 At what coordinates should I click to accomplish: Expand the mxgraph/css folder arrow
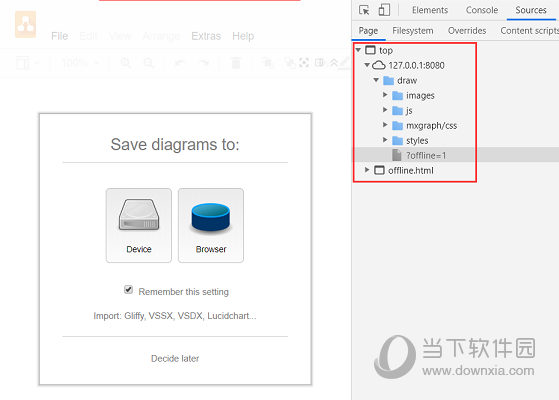pyautogui.click(x=385, y=125)
